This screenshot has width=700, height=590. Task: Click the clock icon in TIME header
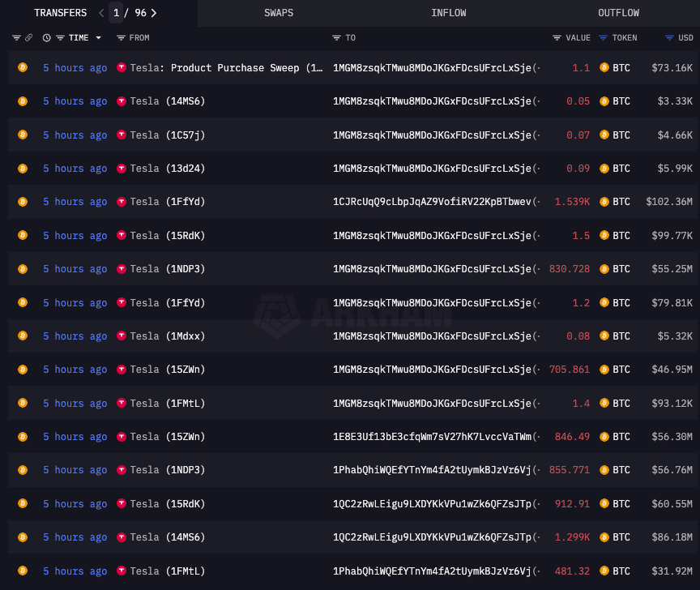[46, 38]
